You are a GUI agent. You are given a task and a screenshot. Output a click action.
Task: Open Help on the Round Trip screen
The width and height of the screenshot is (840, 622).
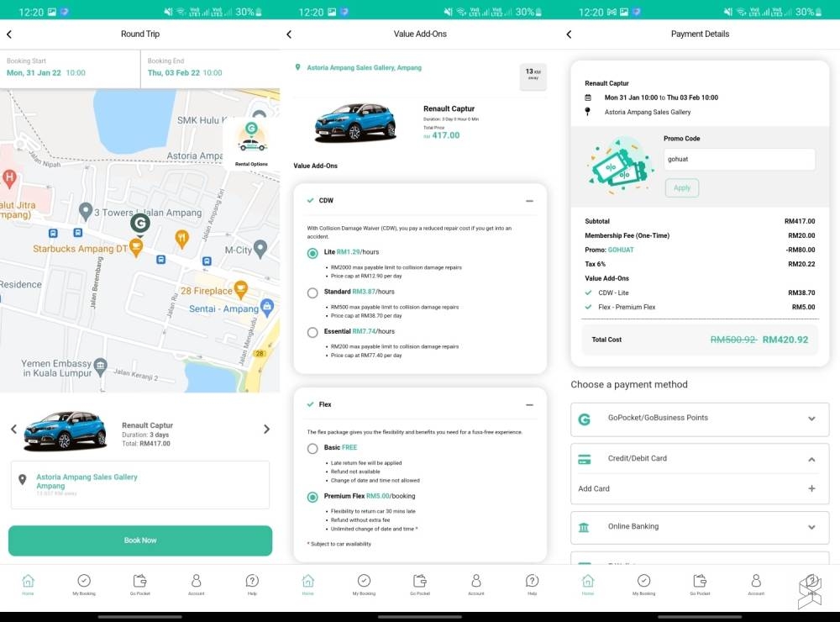coord(252,584)
